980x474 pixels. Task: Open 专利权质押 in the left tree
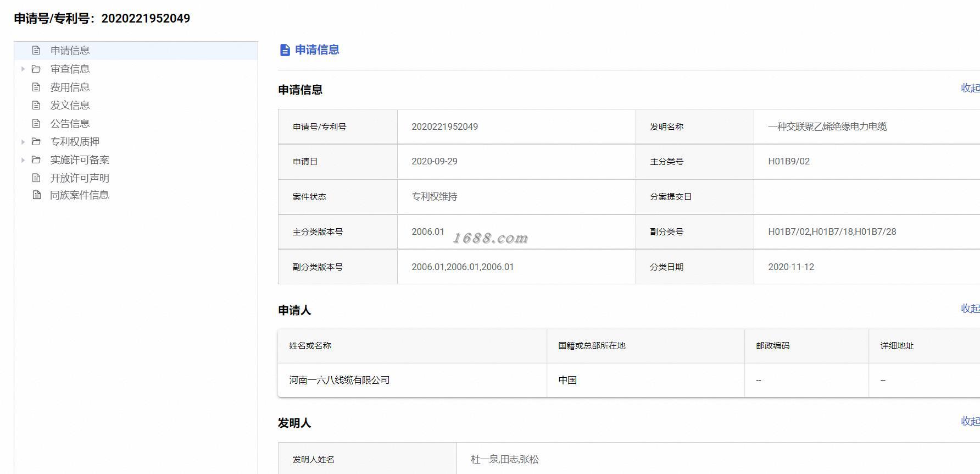pos(75,141)
